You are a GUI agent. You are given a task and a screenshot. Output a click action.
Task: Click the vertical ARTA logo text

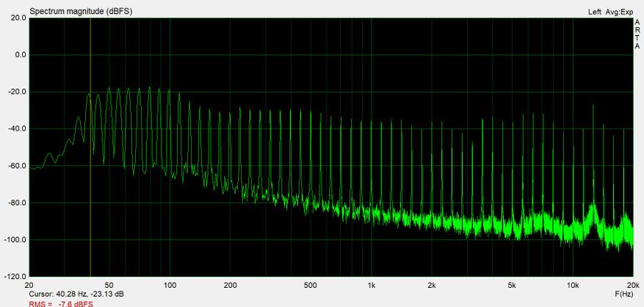click(x=637, y=34)
